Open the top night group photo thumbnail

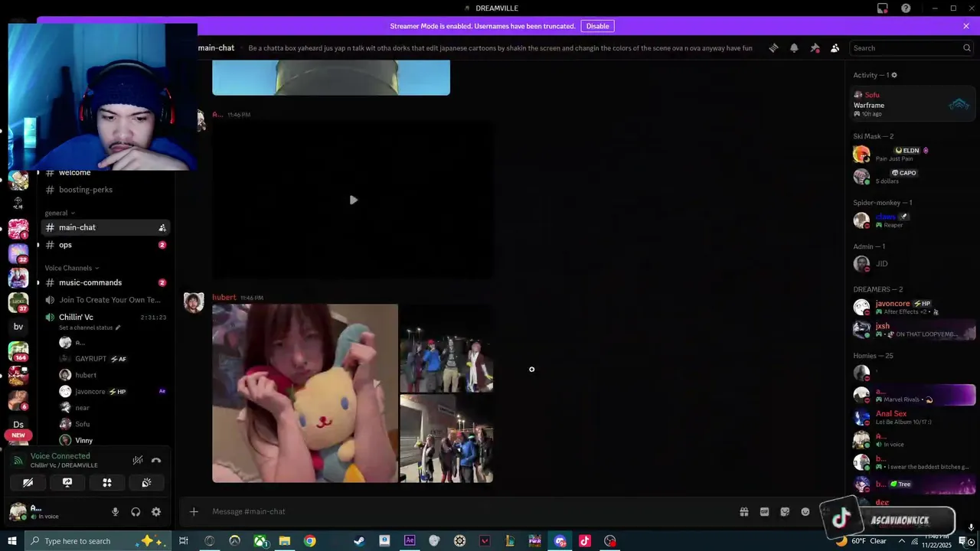click(x=446, y=348)
